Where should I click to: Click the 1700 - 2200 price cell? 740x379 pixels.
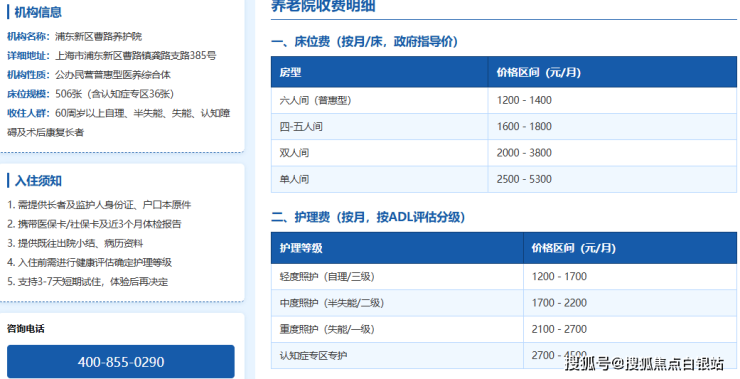pyautogui.click(x=630, y=303)
